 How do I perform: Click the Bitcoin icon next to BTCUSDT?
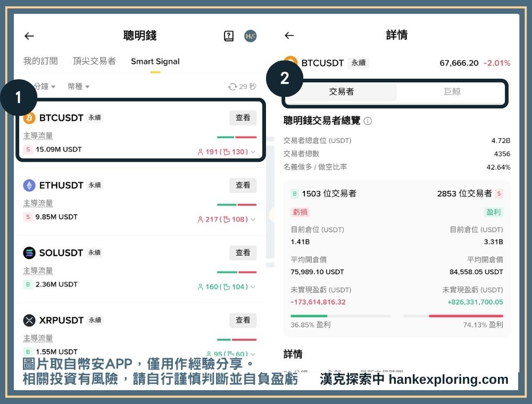click(29, 118)
